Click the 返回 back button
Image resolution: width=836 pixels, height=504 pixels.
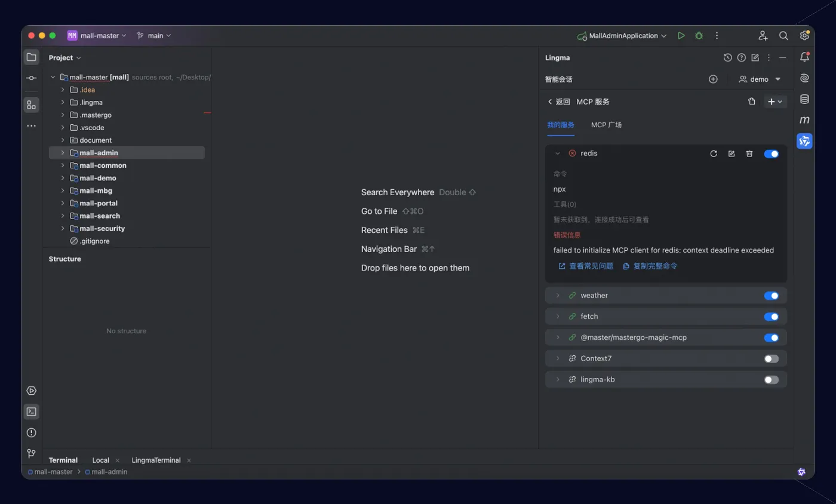[558, 102]
